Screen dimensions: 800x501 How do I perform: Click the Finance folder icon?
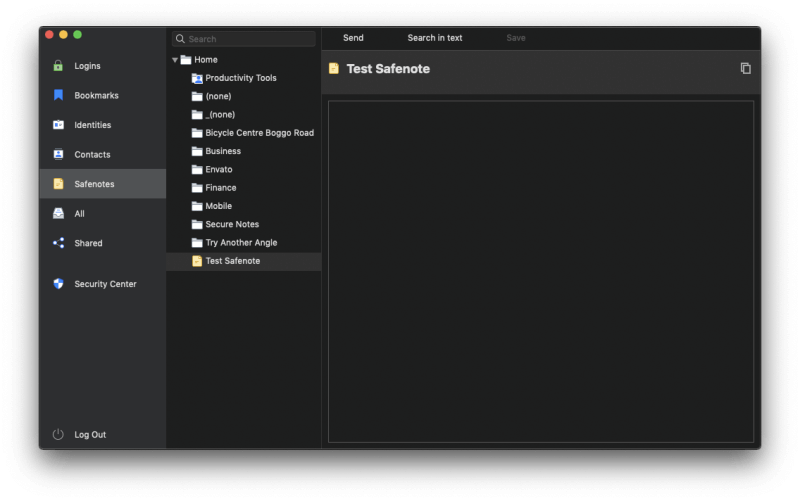point(197,188)
